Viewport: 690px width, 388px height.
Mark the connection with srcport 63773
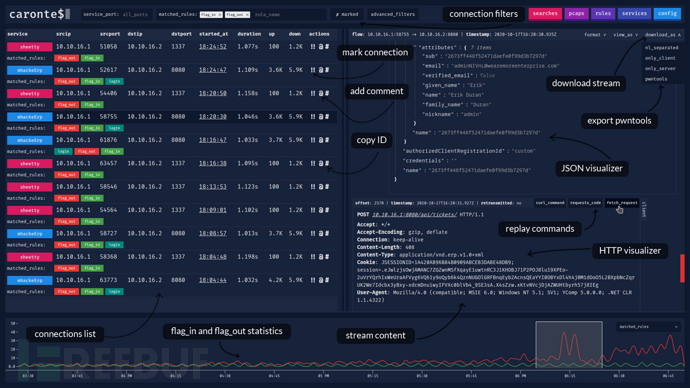coord(313,280)
